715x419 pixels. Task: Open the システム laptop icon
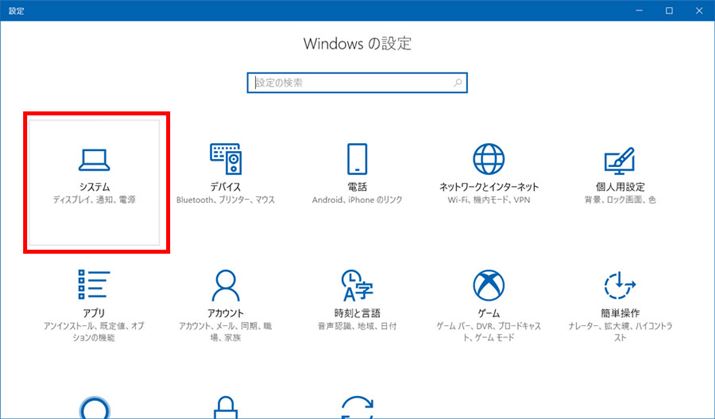[94, 160]
